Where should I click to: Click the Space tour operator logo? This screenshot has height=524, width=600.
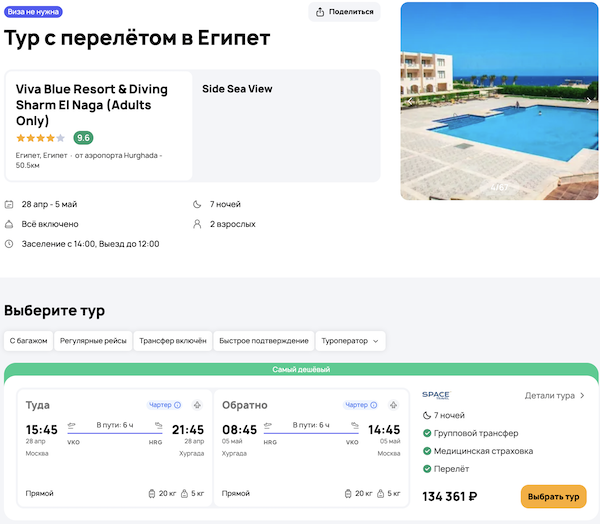tap(436, 395)
